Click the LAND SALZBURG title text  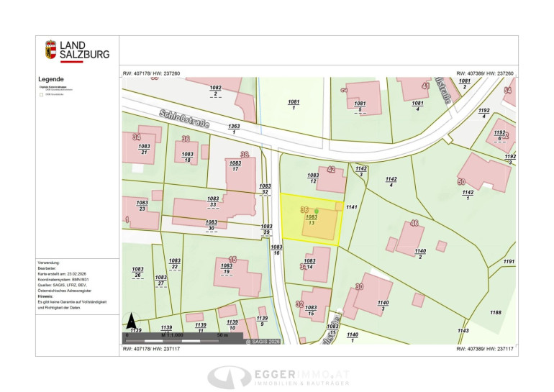[x=84, y=50]
